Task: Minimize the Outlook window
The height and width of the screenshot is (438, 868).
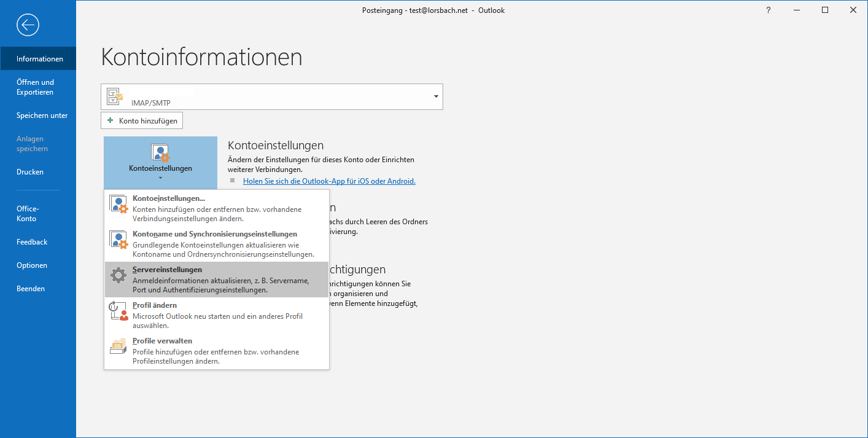Action: tap(797, 10)
